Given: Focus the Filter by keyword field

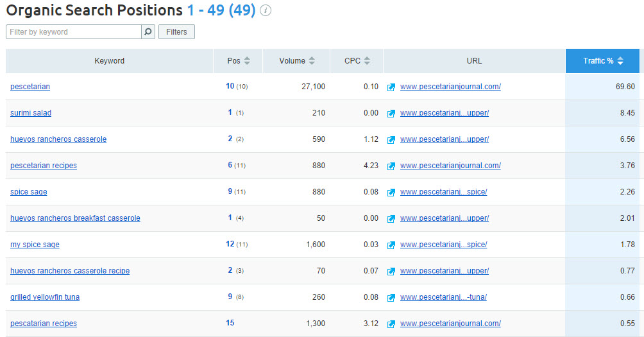Looking at the screenshot, I should pyautogui.click(x=74, y=31).
